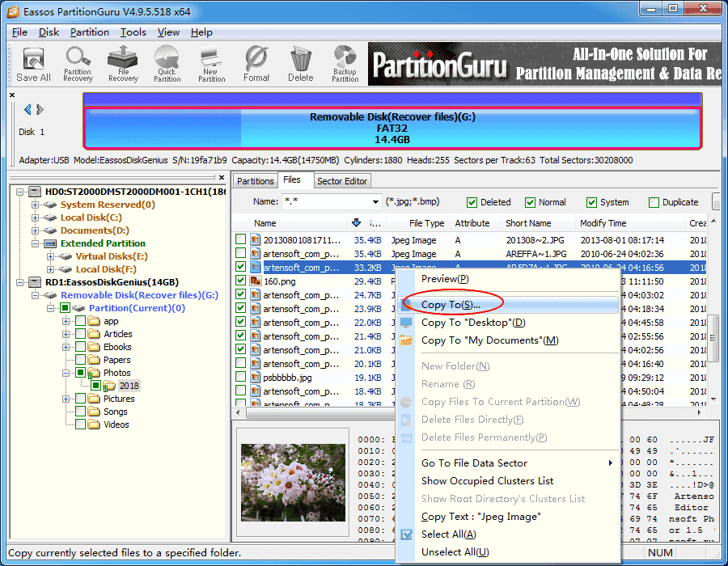Close the directory tree panel

(222, 177)
